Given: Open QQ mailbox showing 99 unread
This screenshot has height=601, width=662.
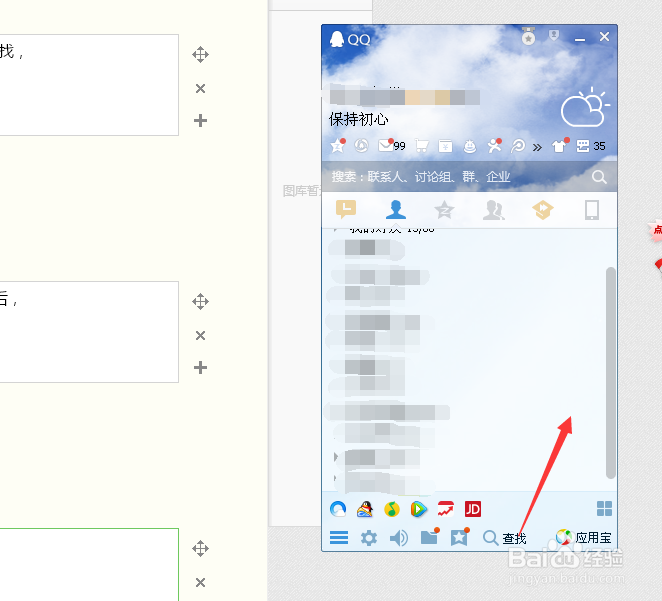Looking at the screenshot, I should point(391,146).
